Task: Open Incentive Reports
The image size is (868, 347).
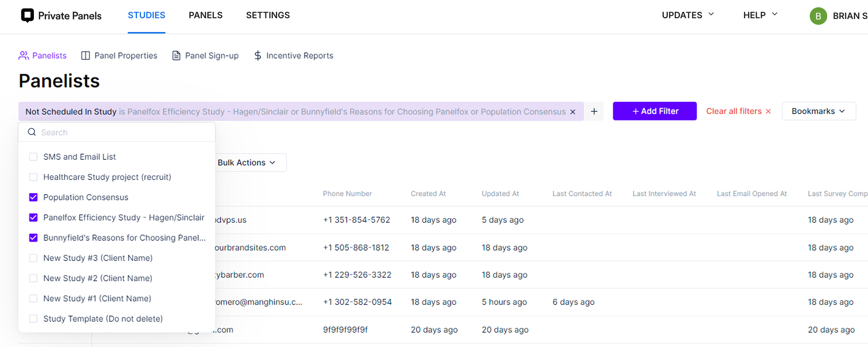Action: pyautogui.click(x=293, y=56)
